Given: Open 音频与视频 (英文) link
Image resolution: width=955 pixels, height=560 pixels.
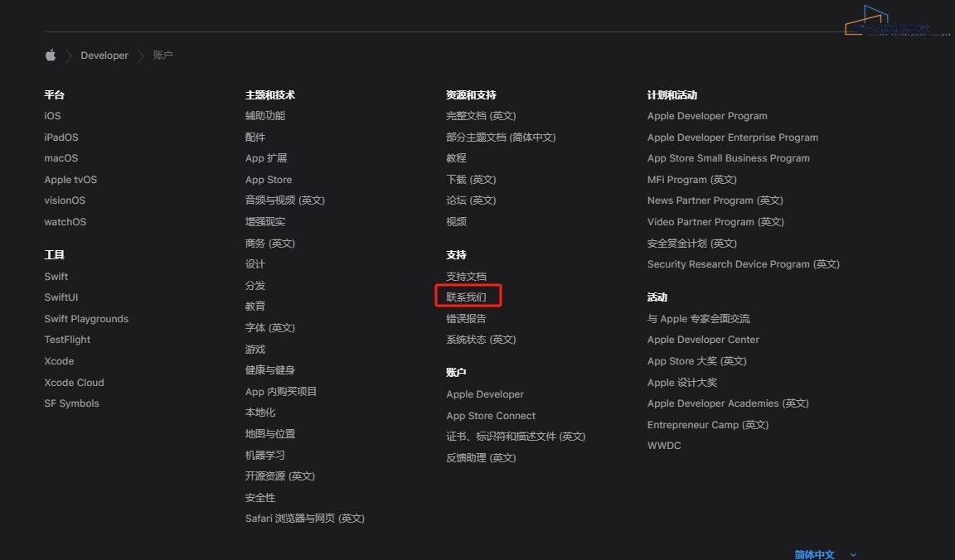Looking at the screenshot, I should (x=285, y=200).
